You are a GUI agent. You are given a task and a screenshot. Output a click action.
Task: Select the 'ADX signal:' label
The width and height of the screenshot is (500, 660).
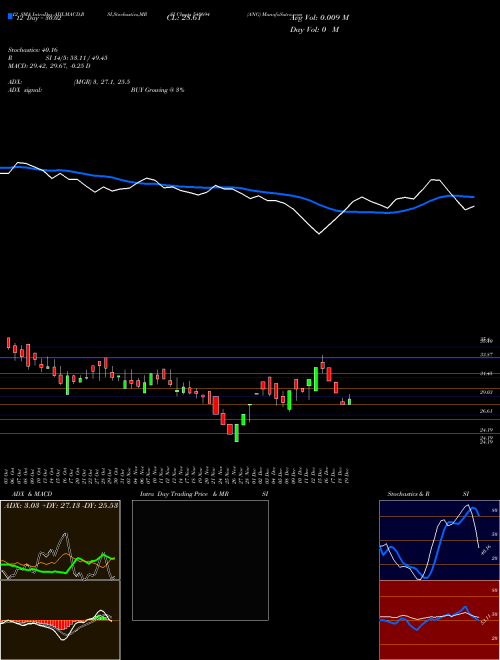(x=25, y=90)
